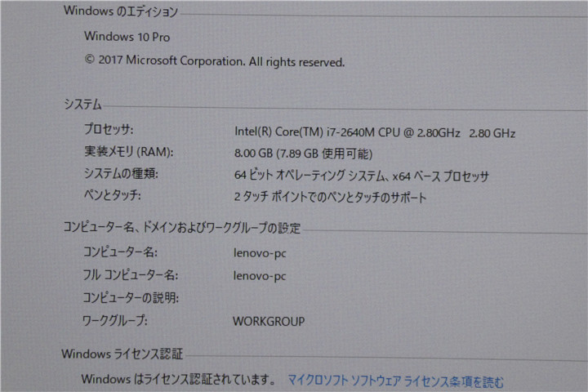588x392 pixels.
Task: Click the Windows ライセンス認証 section heading
Action: (122, 354)
